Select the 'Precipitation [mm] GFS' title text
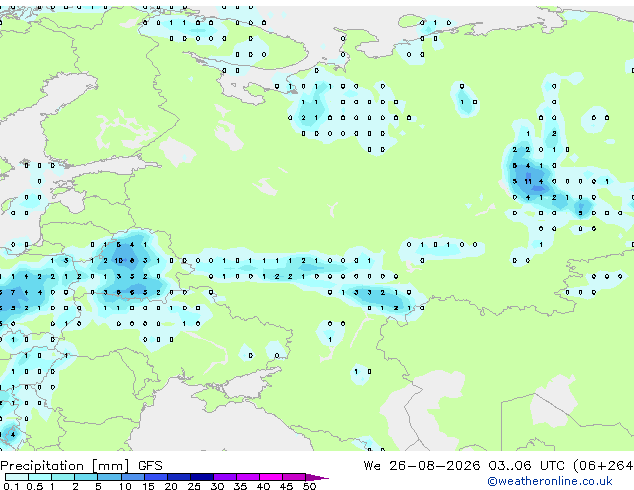This screenshot has height=490, width=634. pos(81,466)
